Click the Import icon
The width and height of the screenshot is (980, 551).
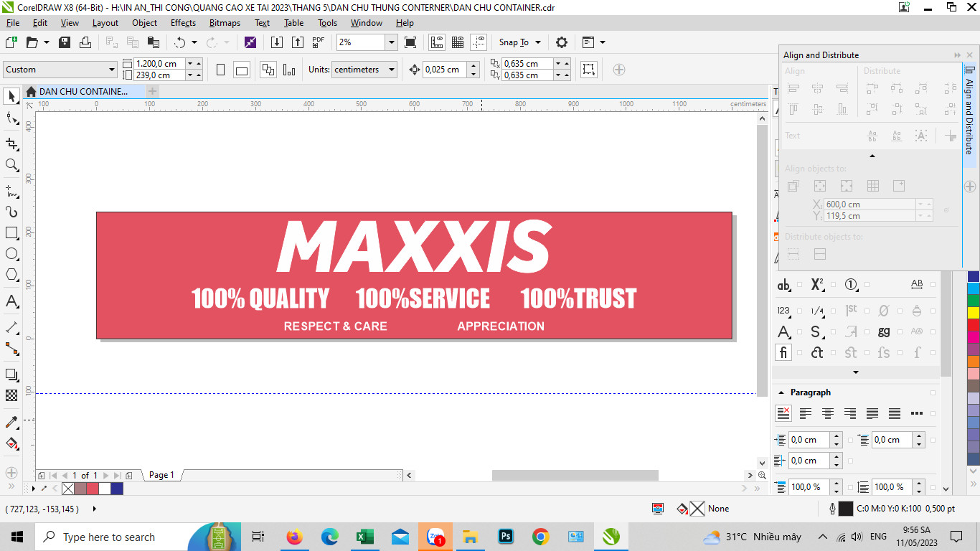(276, 42)
